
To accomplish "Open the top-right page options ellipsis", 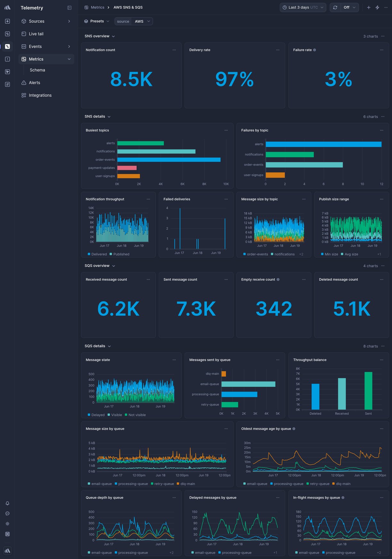I will pyautogui.click(x=386, y=7).
